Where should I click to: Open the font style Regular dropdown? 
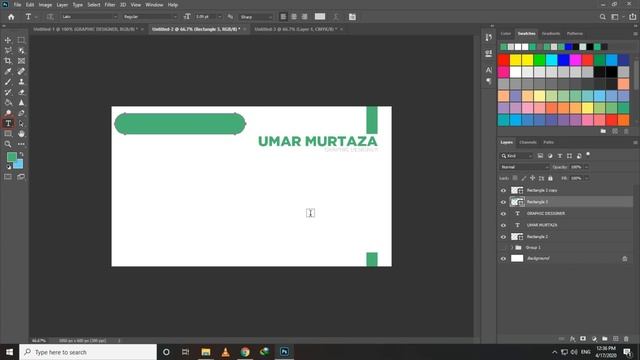(x=150, y=17)
